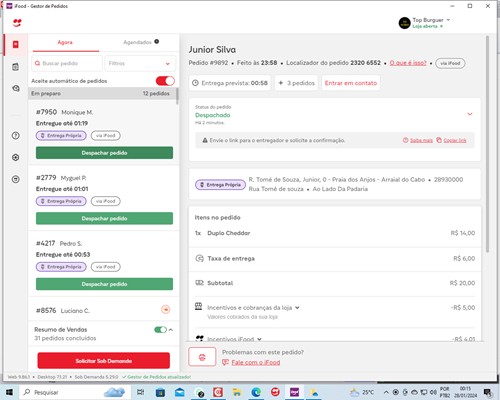
Task: Click Entrega Própria badge in address card
Action: click(220, 185)
